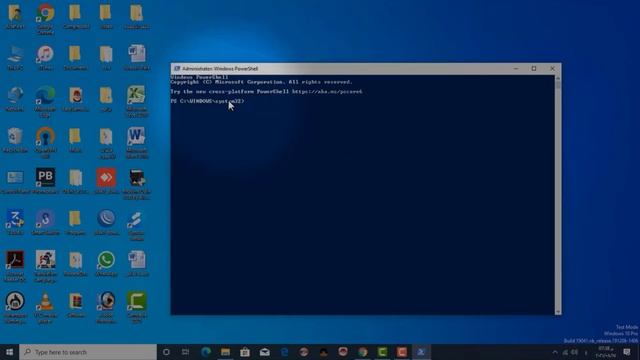The image size is (640, 360).
Task: Open network icon in system tray
Action: (x=565, y=352)
